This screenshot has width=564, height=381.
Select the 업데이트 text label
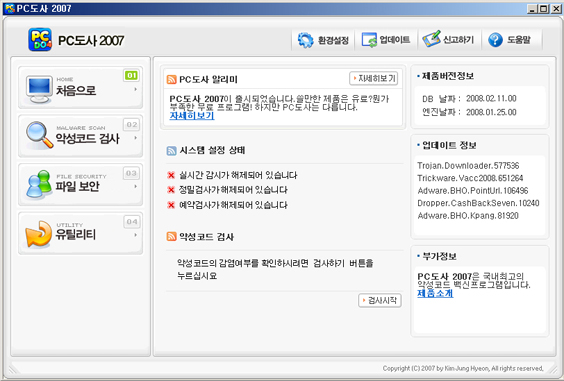pos(395,40)
